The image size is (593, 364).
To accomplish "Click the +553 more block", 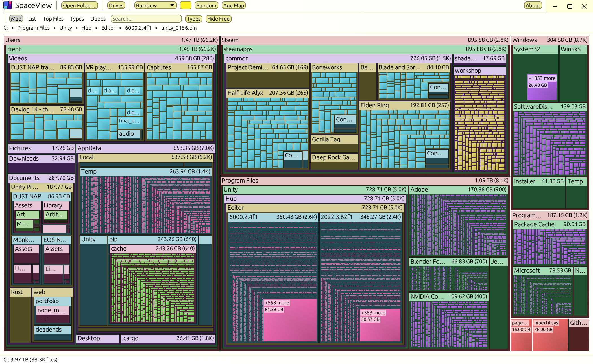I will pyautogui.click(x=289, y=320).
